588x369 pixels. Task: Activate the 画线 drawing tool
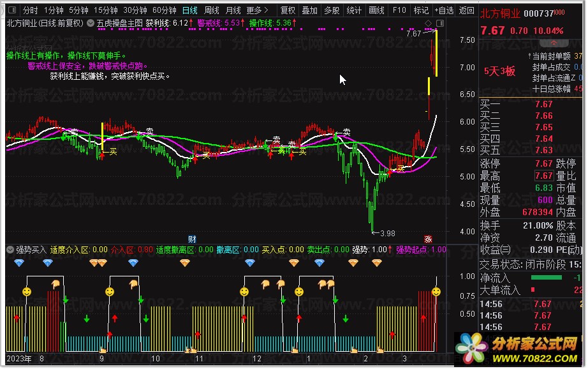pyautogui.click(x=376, y=10)
